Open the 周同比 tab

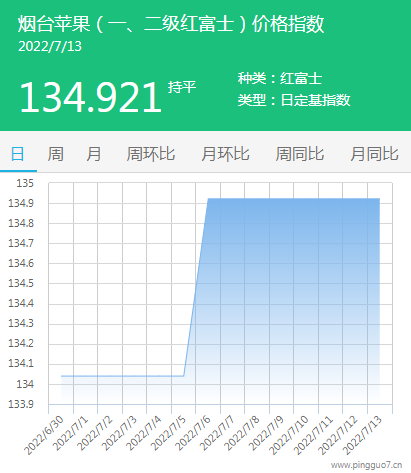coord(300,154)
